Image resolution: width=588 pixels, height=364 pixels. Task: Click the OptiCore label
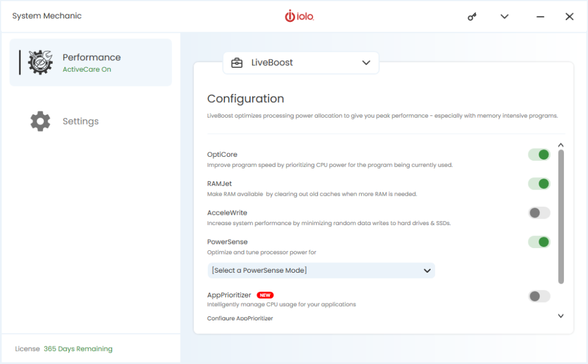(222, 154)
